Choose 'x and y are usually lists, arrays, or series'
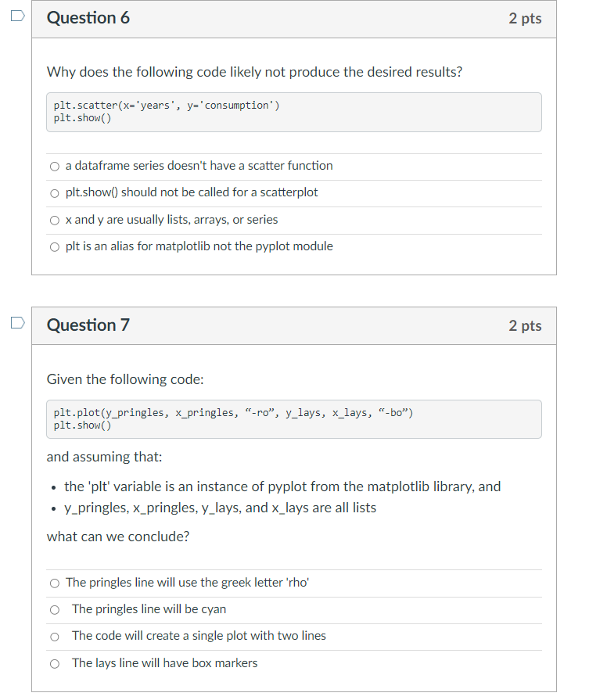The image size is (589, 700). click(54, 220)
